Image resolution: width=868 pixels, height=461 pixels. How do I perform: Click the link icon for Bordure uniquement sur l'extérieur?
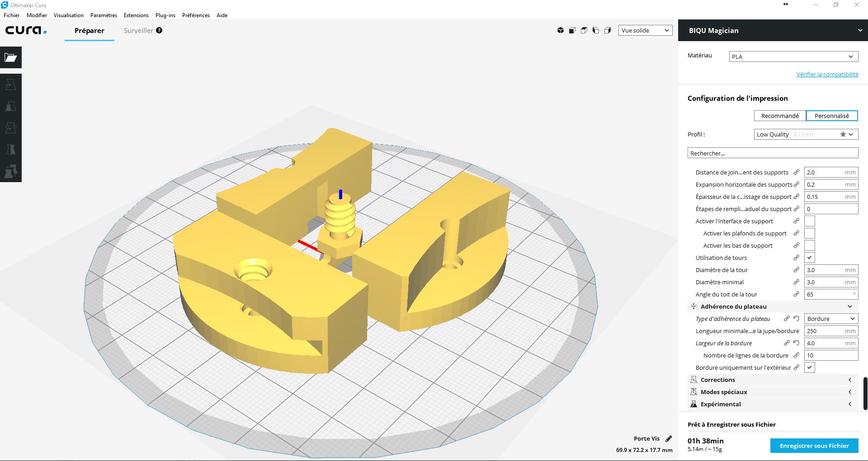(797, 367)
